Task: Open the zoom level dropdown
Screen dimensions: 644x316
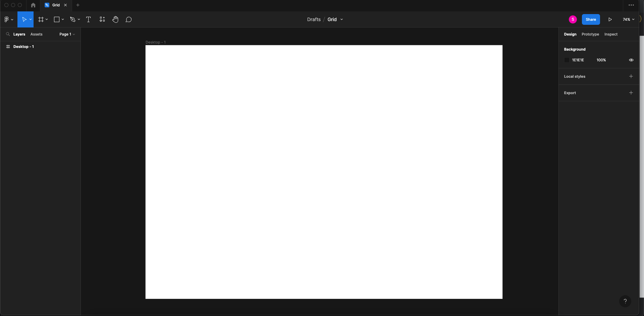Action: (x=628, y=19)
